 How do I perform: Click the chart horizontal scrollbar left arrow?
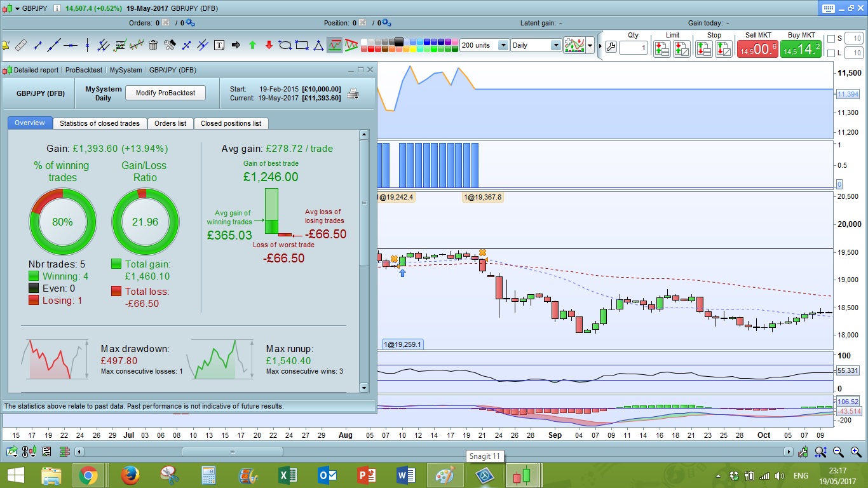pos(79,452)
